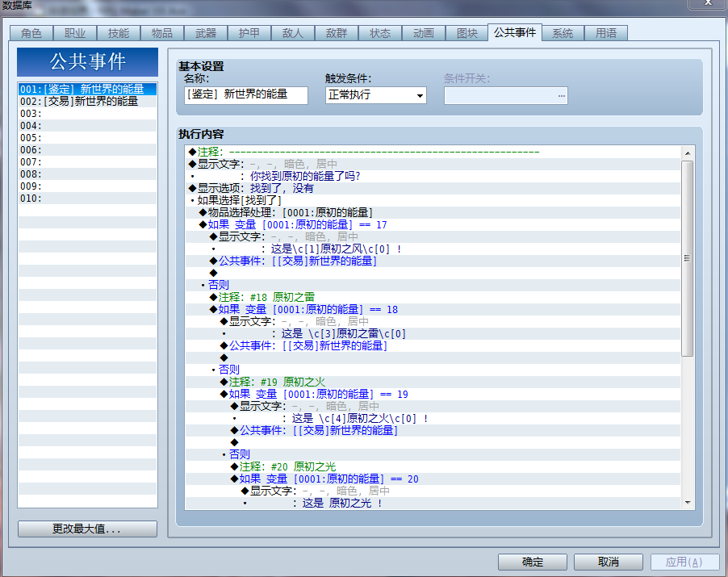
Task: Select the line 这是\c[1]原初之风\c[0] !
Action: click(433, 249)
